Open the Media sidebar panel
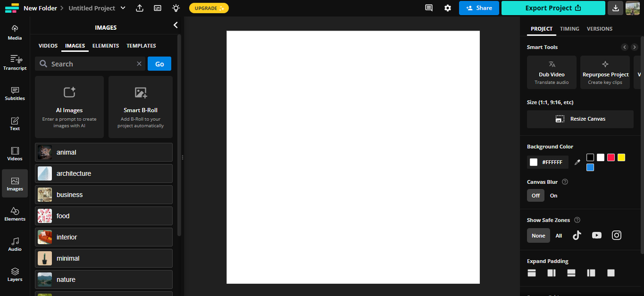The image size is (644, 296). pos(15,32)
